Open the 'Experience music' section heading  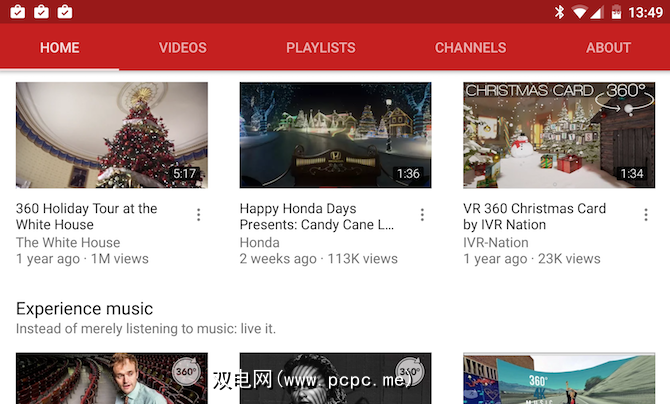pyautogui.click(x=85, y=309)
